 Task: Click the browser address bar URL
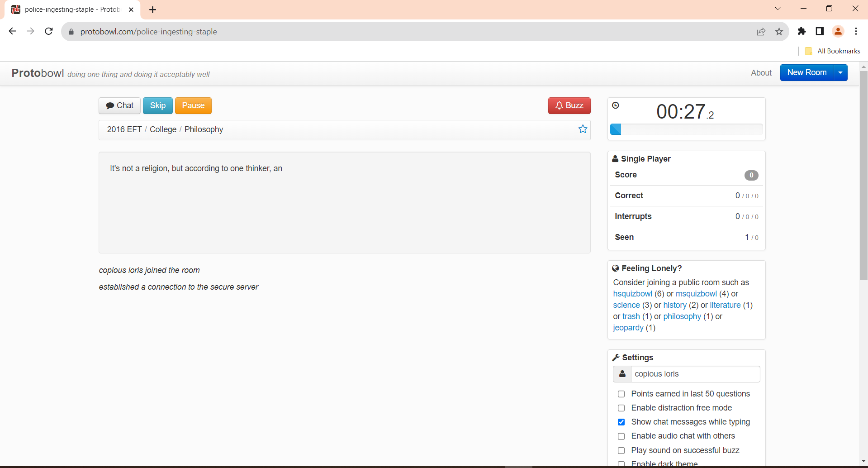148,32
